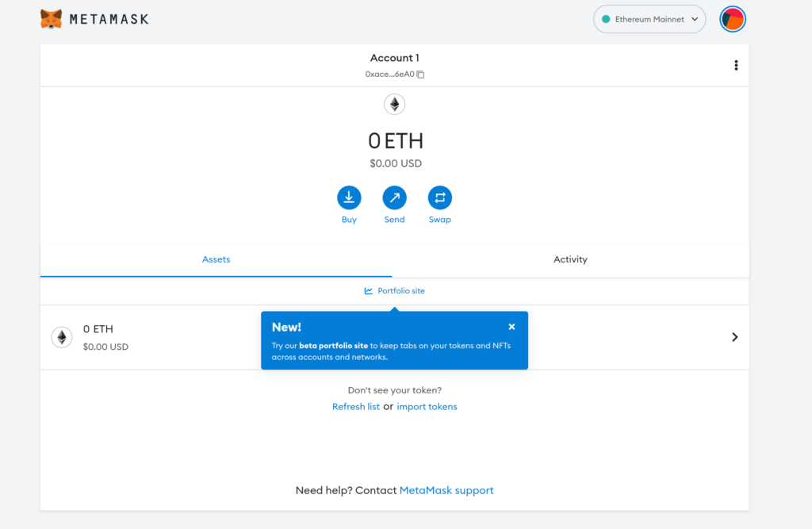This screenshot has height=529, width=812.
Task: Click the $0.00 USD value in the asset row
Action: [105, 347]
